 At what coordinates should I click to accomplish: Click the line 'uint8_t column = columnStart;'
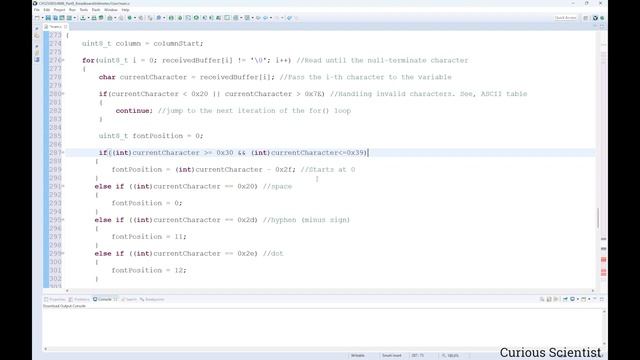[142, 43]
